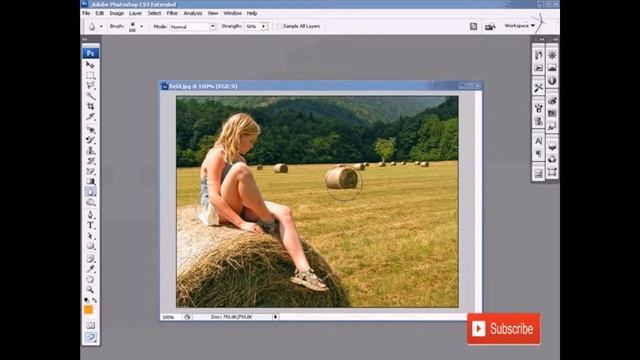Select the highlighted Blur tool
This screenshot has height=360, width=640.
click(90, 192)
